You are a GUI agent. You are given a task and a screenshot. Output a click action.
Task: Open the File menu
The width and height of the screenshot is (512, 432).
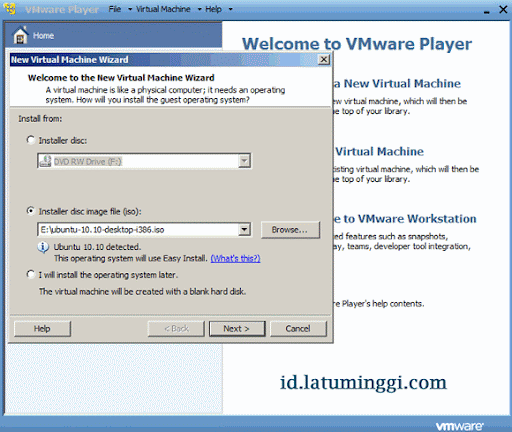(x=115, y=9)
